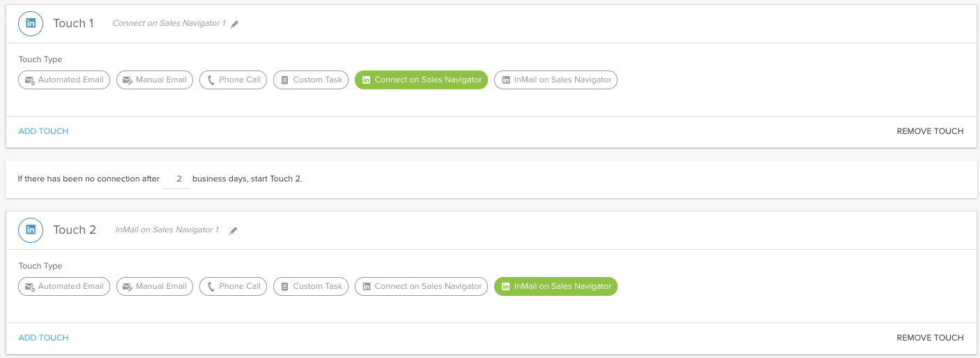Edit Touch 1 name with pencil icon
Viewport: 980px width, 358px height.
click(x=235, y=24)
